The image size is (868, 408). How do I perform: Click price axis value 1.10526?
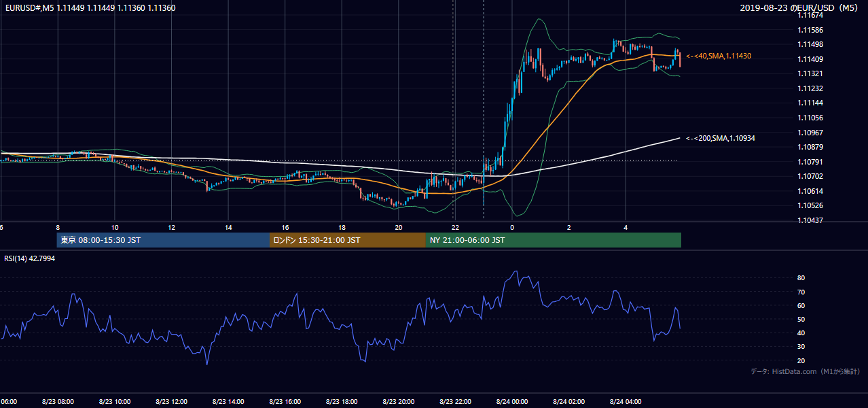(810, 205)
